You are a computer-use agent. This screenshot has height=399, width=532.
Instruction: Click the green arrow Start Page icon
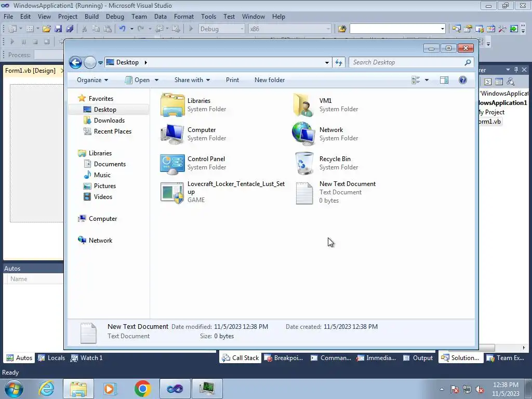coord(514,29)
